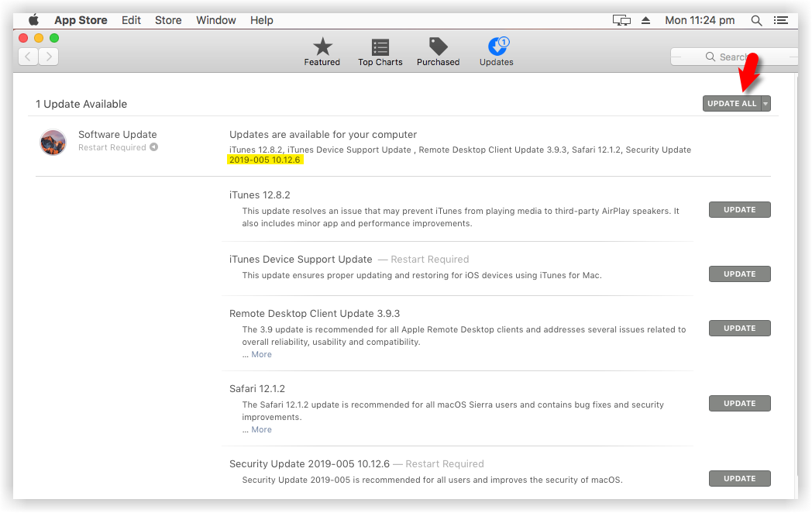Screen dimensions: 812x513
Task: Update Safari 12.1.2
Action: tap(739, 404)
